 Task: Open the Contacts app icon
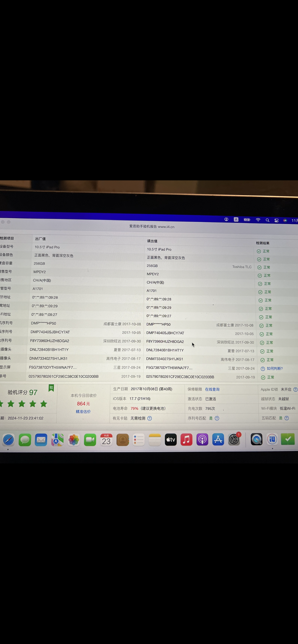pos(123,440)
